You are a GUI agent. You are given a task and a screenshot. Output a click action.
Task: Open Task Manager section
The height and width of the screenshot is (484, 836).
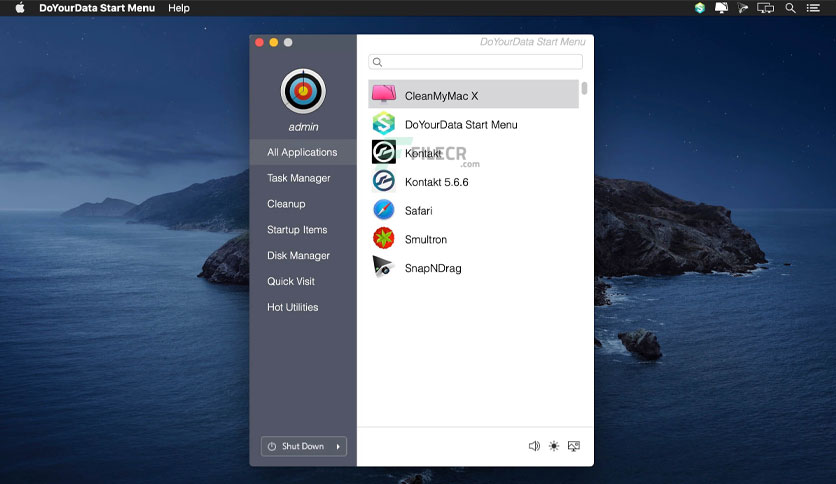(x=299, y=178)
